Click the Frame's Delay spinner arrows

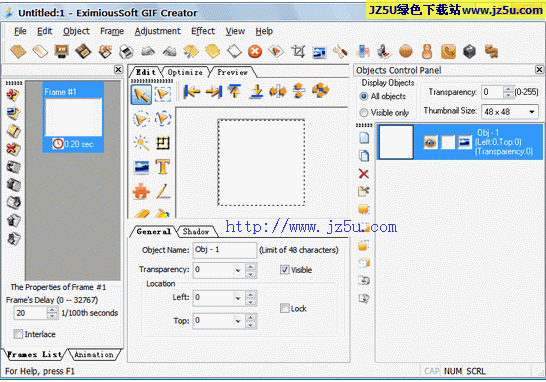click(52, 313)
